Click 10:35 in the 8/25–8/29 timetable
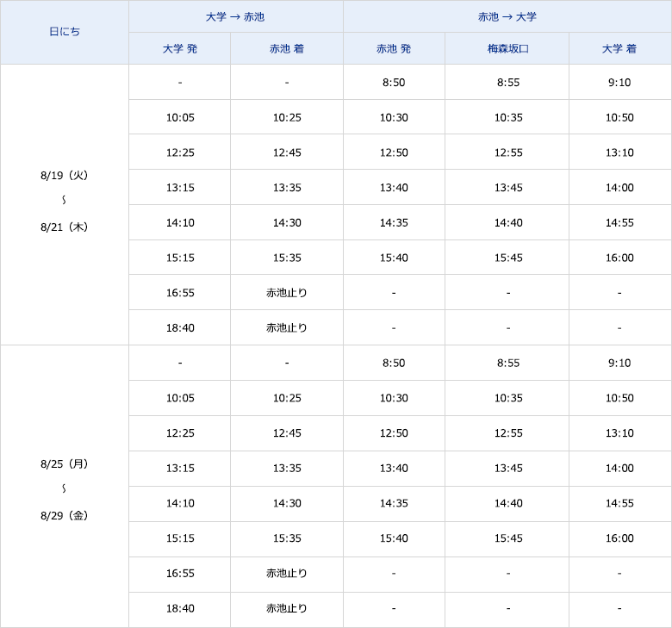 pyautogui.click(x=507, y=398)
